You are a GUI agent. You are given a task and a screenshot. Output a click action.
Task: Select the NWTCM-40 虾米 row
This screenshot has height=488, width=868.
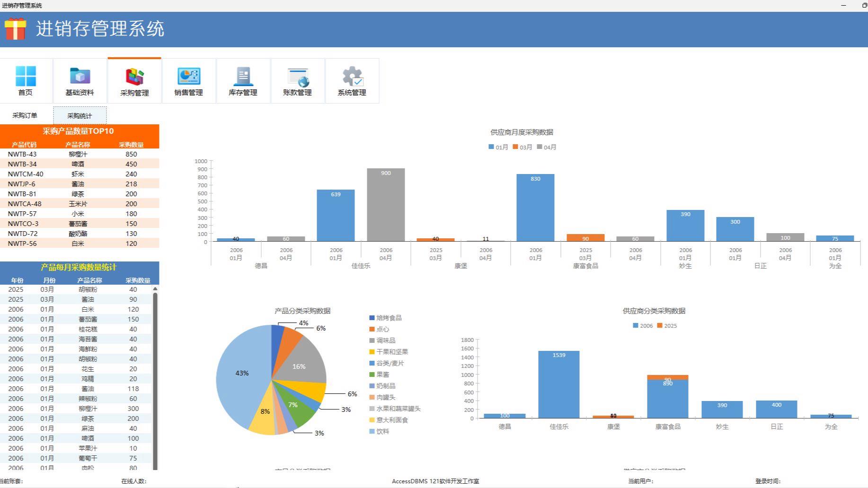(x=80, y=174)
